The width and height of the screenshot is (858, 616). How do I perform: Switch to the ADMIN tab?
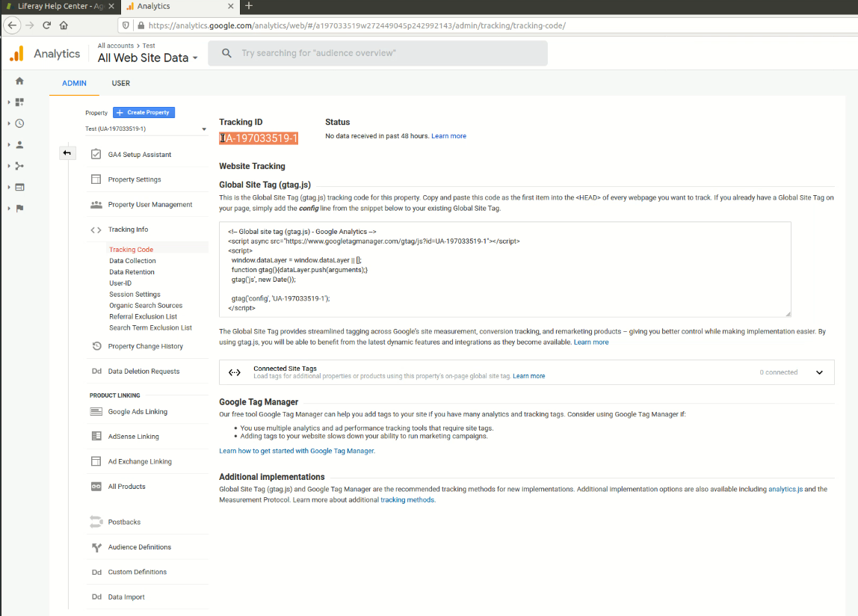pyautogui.click(x=75, y=83)
